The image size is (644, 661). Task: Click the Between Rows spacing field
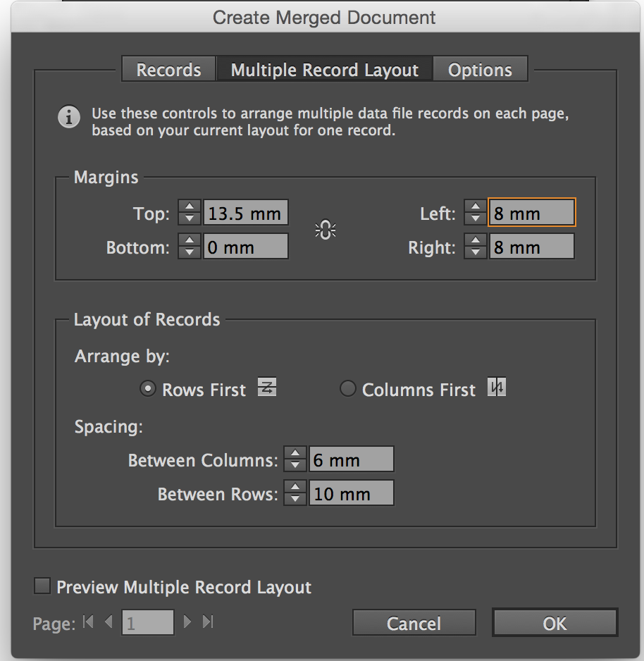(351, 493)
